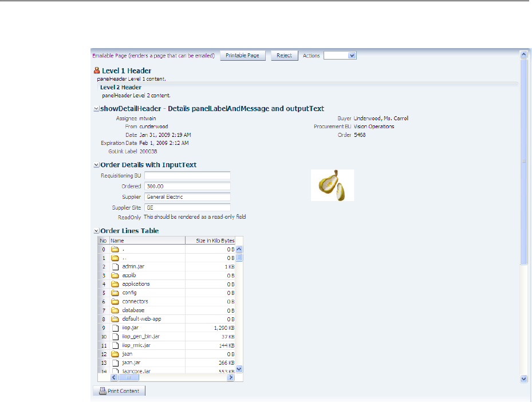Click the Supplier field General Electric
Image resolution: width=532 pixels, height=402 pixels.
[x=187, y=197]
